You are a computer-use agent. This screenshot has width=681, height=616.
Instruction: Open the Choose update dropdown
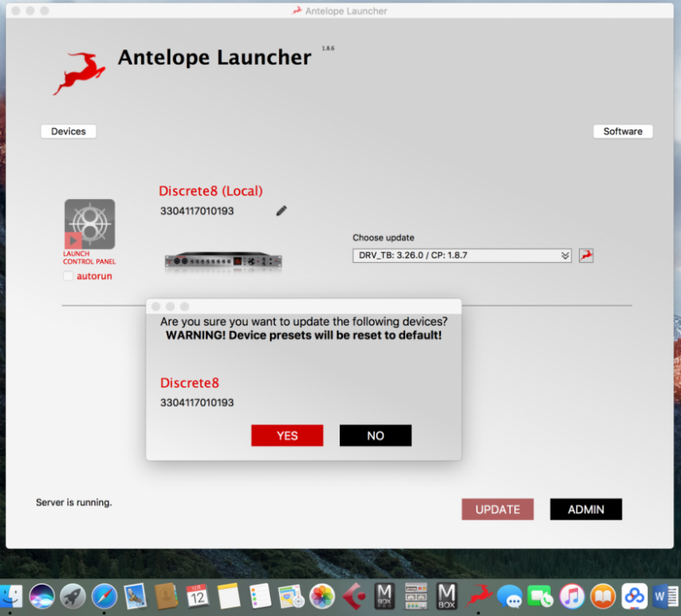pos(461,255)
